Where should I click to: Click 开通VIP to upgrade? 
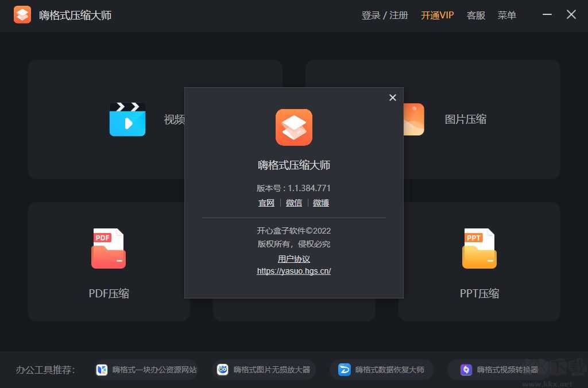[x=437, y=15]
